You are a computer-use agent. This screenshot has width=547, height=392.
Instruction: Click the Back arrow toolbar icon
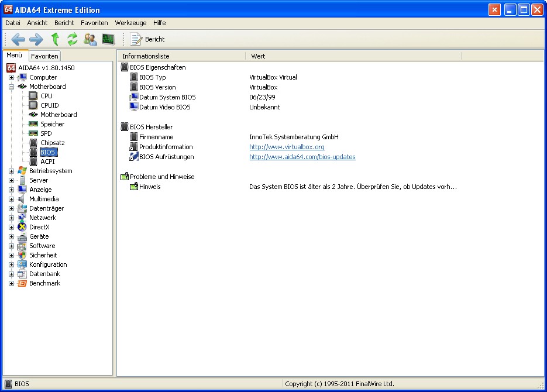[x=18, y=39]
